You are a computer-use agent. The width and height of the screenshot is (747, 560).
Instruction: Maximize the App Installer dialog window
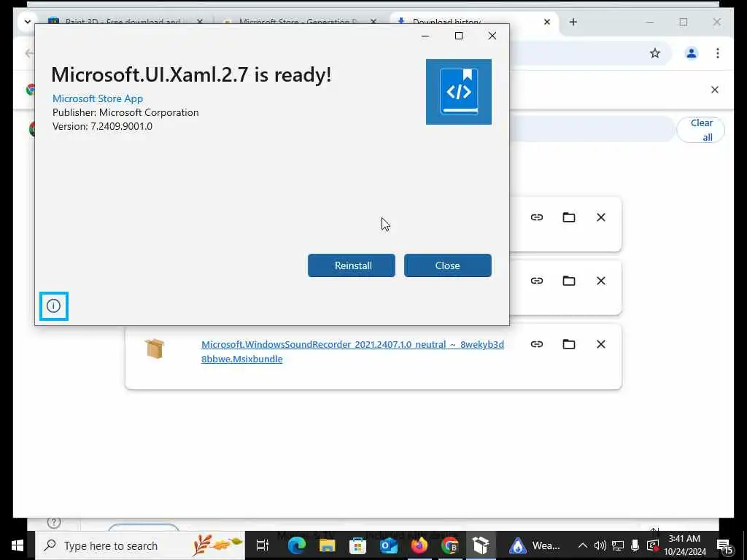click(x=459, y=36)
